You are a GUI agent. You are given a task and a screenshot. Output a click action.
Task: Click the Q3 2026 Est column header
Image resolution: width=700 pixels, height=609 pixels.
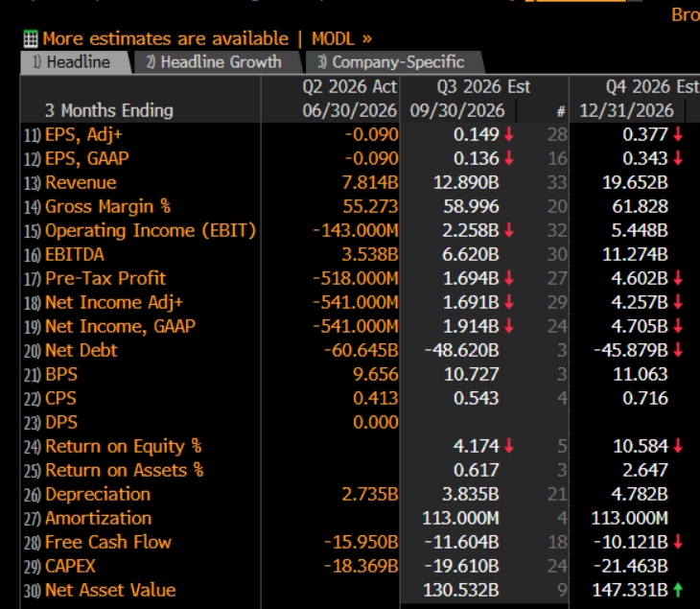pos(483,86)
